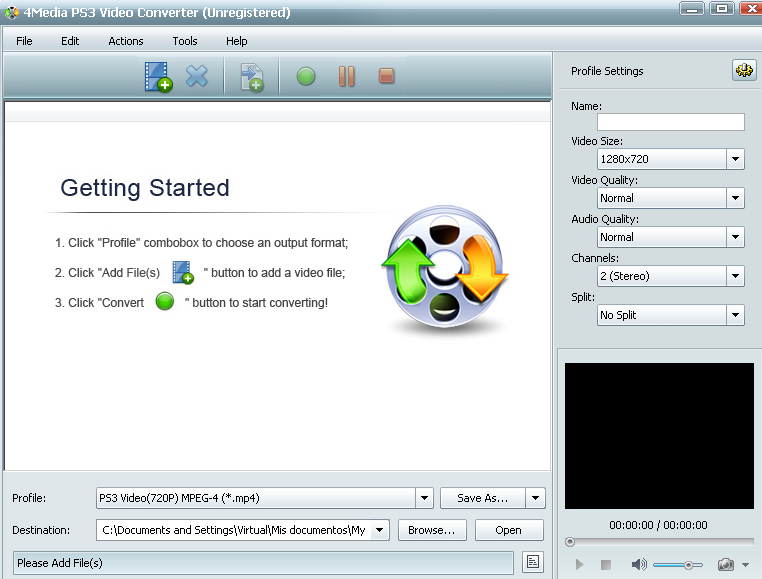The height and width of the screenshot is (579, 762).
Task: Close the converter window
Action: pyautogui.click(x=750, y=9)
